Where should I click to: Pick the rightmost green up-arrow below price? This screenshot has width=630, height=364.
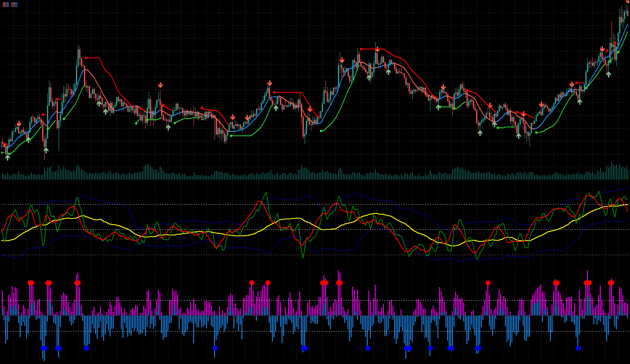pyautogui.click(x=608, y=74)
